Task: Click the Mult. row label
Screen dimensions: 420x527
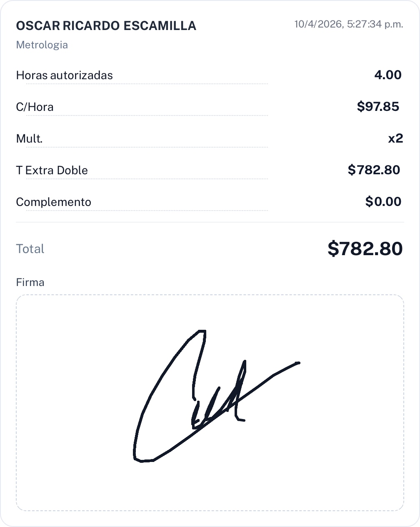Action: pos(29,139)
